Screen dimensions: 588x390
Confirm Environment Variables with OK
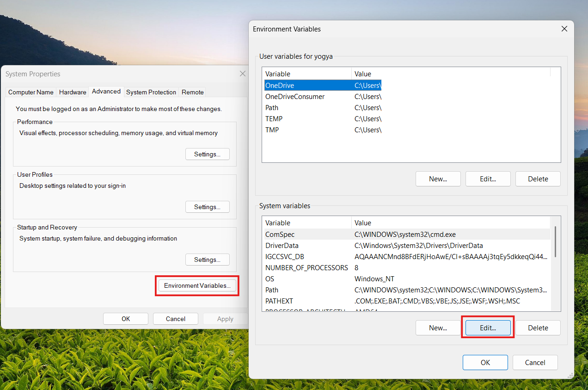click(485, 362)
